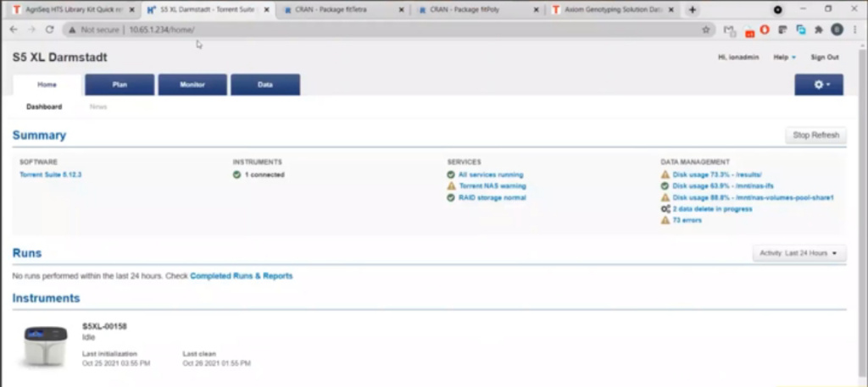This screenshot has width=868, height=387.
Task: Open the Extensions puzzle piece menu
Action: [819, 30]
